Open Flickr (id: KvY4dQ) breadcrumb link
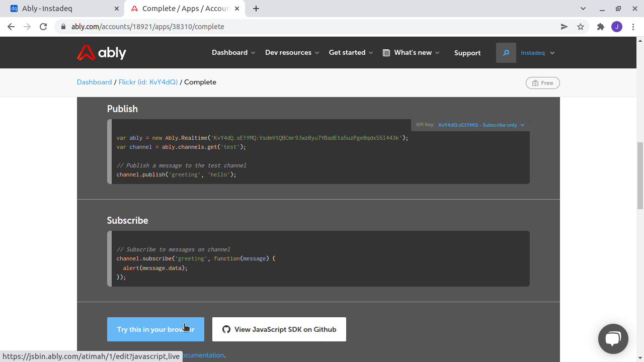This screenshot has height=362, width=644. click(148, 82)
